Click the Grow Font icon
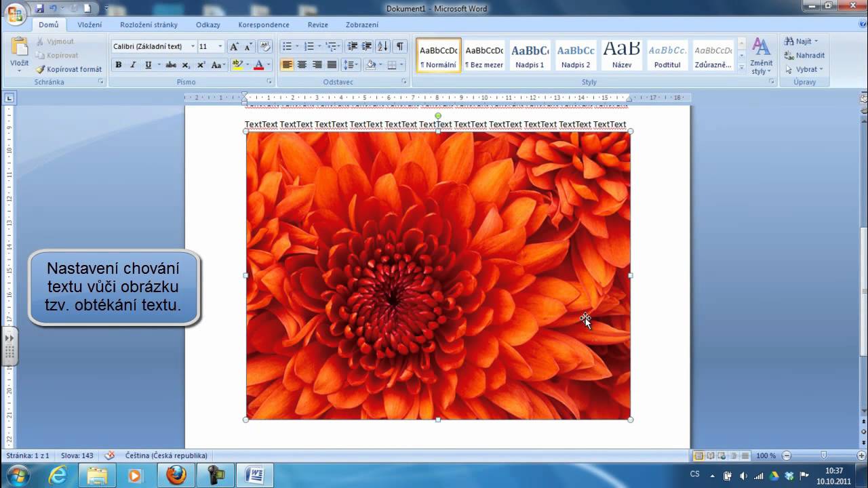Screen dimensions: 868x488 234,46
